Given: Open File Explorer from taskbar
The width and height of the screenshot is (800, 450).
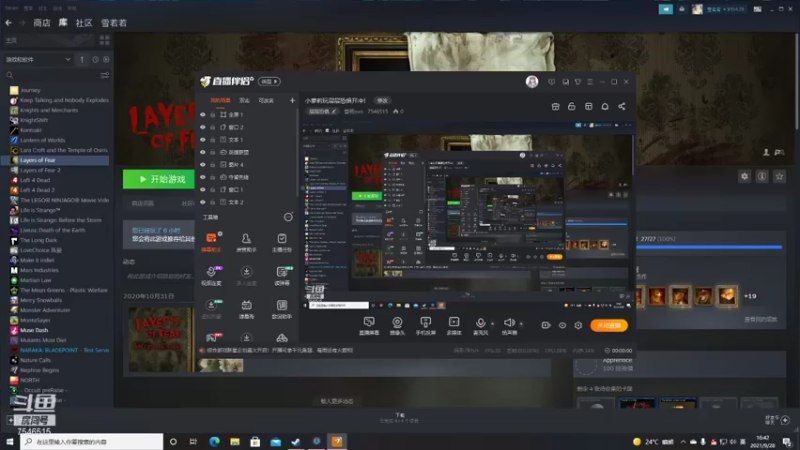Looking at the screenshot, I should click(x=235, y=441).
